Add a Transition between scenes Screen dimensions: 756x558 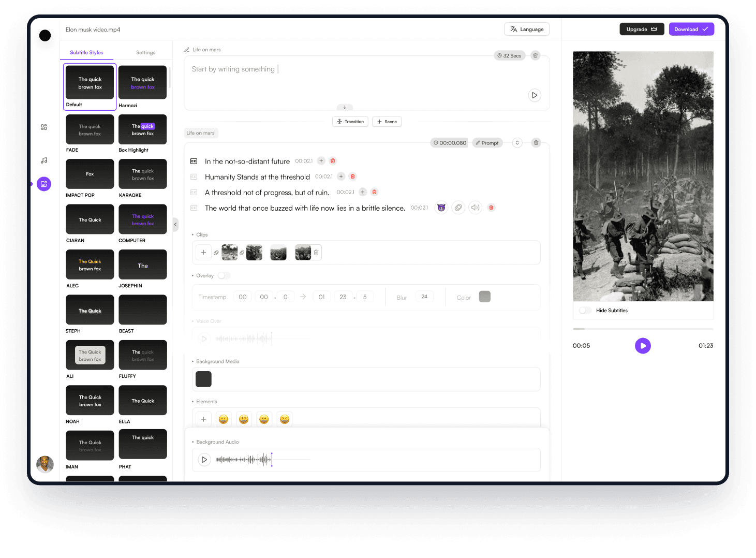point(350,121)
